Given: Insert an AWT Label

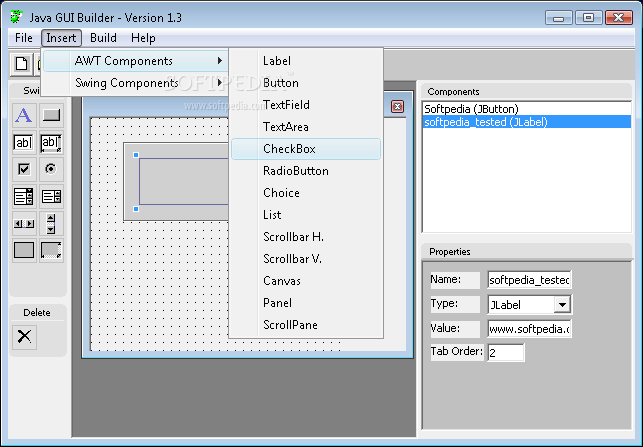Looking at the screenshot, I should [x=306, y=61].
